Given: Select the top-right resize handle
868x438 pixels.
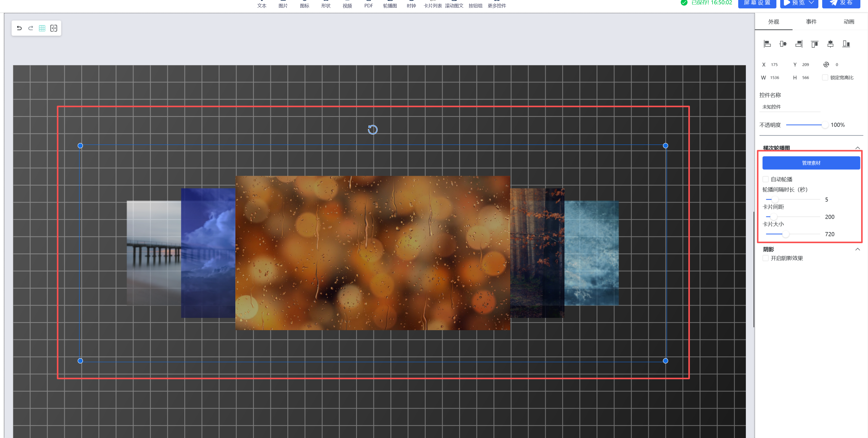Looking at the screenshot, I should 665,145.
